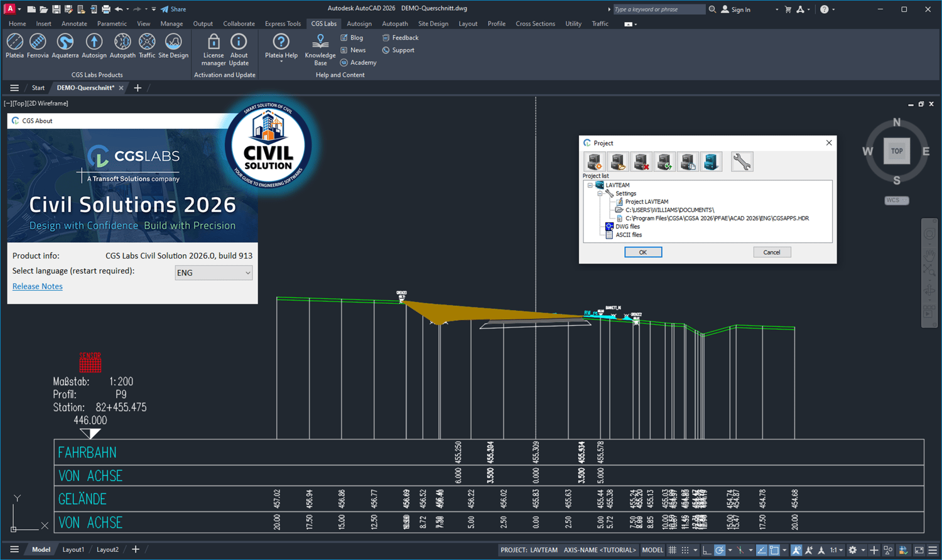942x560 pixels.
Task: Click the About Update icon
Action: coord(239,50)
